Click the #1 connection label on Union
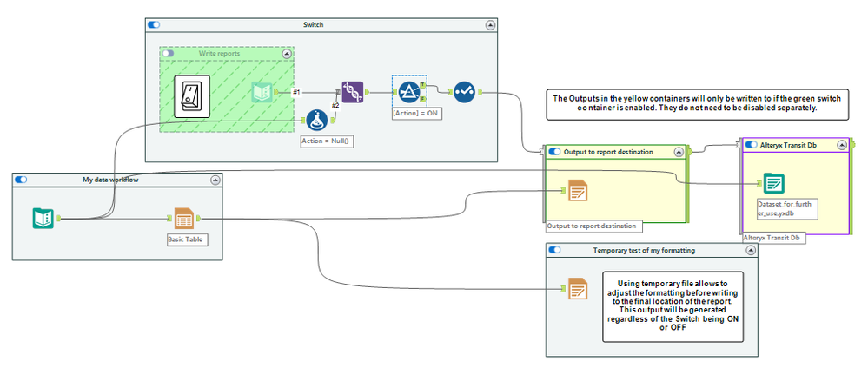Screen dimensions: 868x374 [296, 92]
